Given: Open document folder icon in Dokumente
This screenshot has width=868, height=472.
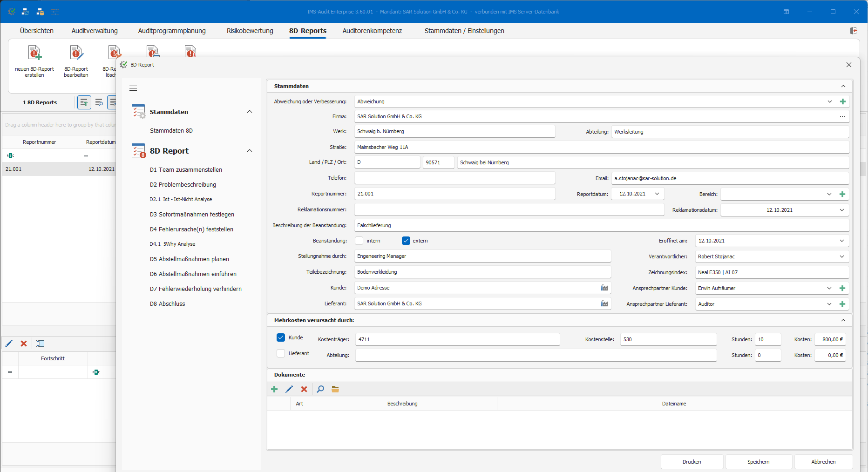Looking at the screenshot, I should click(x=335, y=389).
